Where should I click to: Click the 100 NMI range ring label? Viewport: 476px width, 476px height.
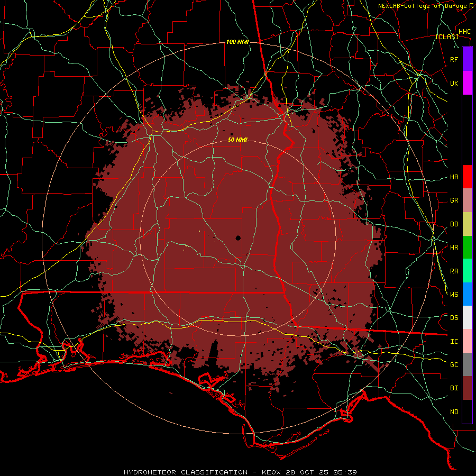[x=237, y=42]
